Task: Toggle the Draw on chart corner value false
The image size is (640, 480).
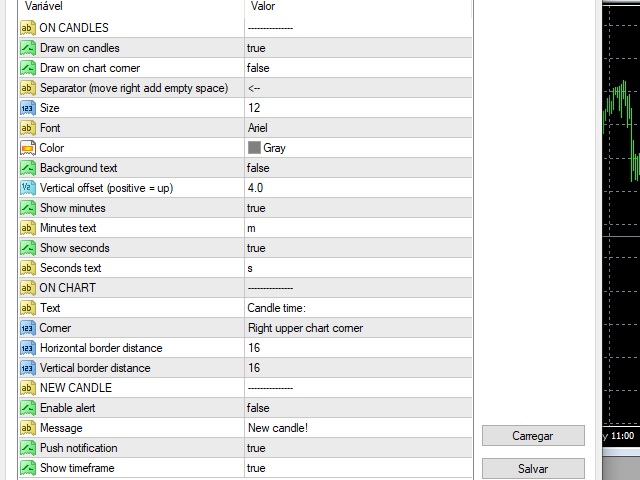Action: [x=358, y=68]
